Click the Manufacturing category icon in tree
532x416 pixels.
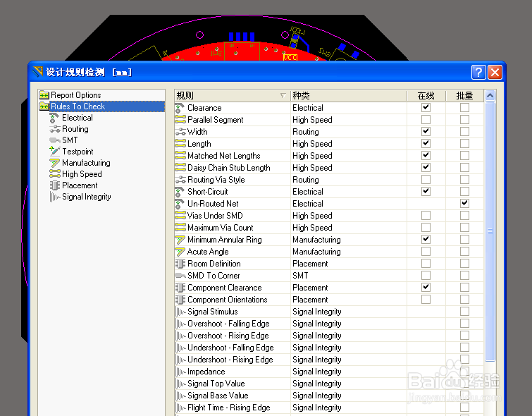pyautogui.click(x=55, y=163)
